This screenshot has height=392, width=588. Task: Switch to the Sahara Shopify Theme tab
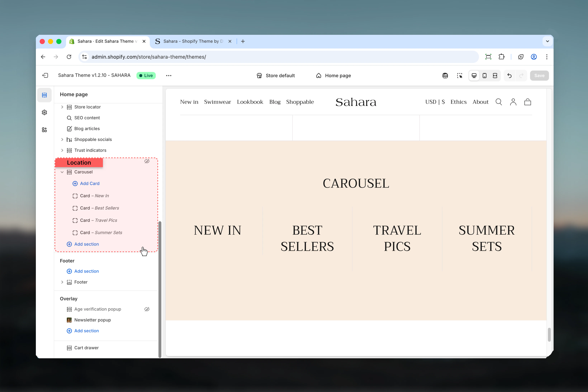click(193, 41)
